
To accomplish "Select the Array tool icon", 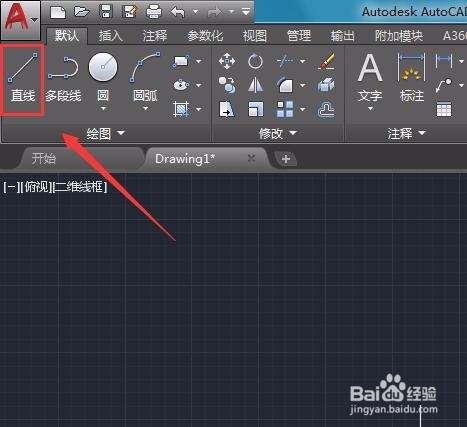I will click(x=285, y=109).
